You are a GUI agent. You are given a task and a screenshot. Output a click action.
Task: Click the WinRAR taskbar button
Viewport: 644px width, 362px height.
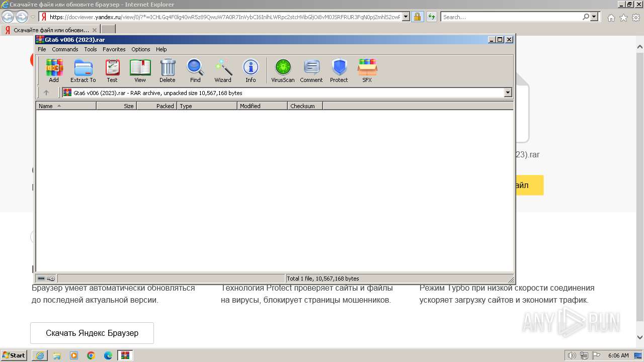click(x=125, y=355)
